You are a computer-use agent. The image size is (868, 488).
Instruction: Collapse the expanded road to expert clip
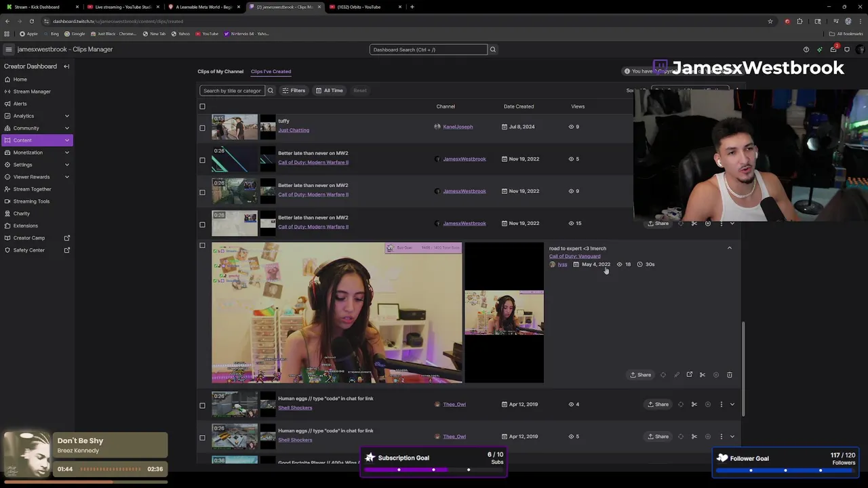730,248
